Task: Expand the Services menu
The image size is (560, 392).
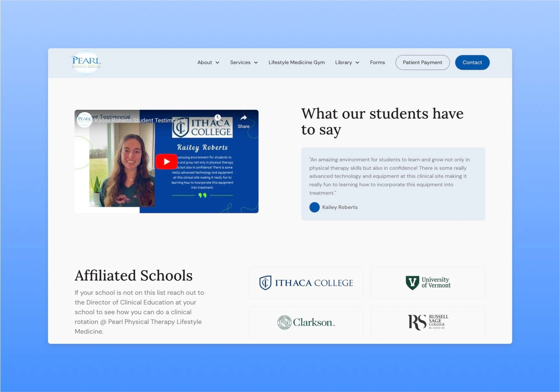Action: tap(244, 63)
